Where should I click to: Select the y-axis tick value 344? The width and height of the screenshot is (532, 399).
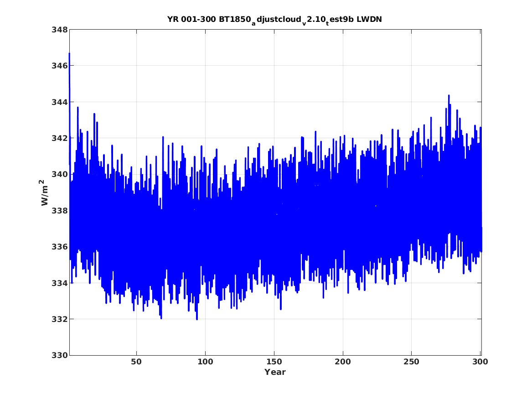click(x=59, y=102)
